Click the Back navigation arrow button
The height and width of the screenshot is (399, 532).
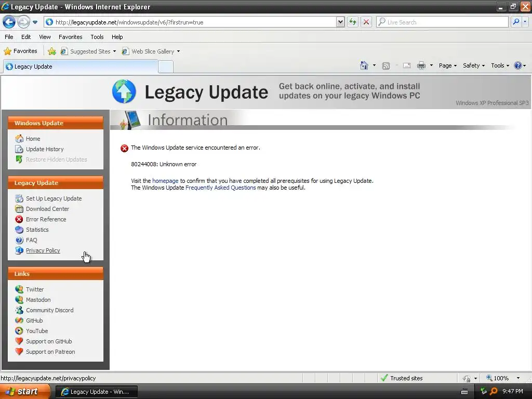pos(9,22)
